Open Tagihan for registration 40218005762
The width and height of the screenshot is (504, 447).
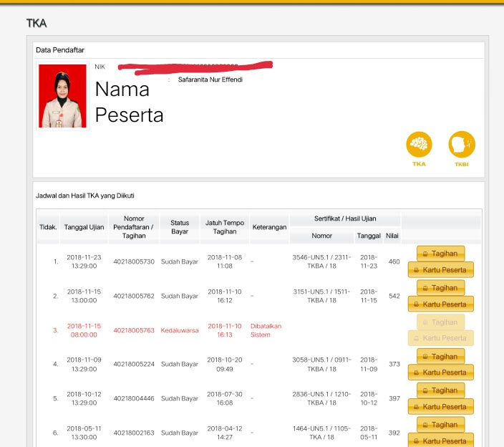[441, 288]
